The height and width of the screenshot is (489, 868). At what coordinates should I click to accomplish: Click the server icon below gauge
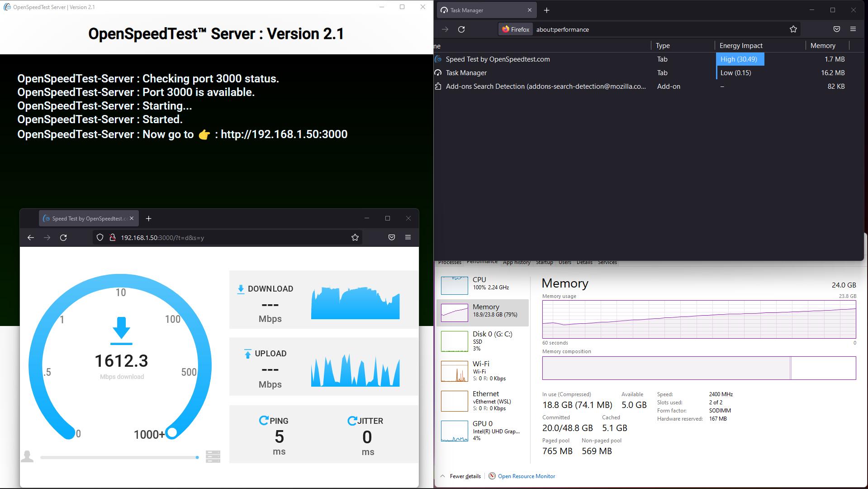click(213, 456)
